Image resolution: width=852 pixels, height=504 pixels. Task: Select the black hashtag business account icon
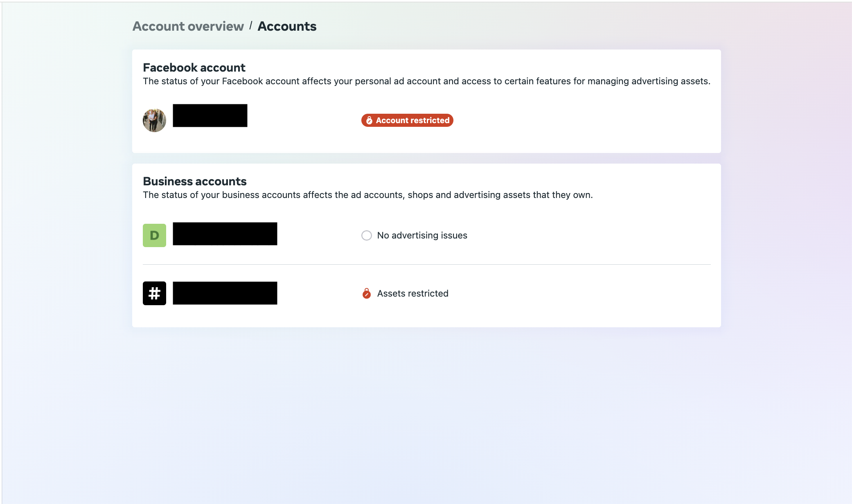(154, 293)
